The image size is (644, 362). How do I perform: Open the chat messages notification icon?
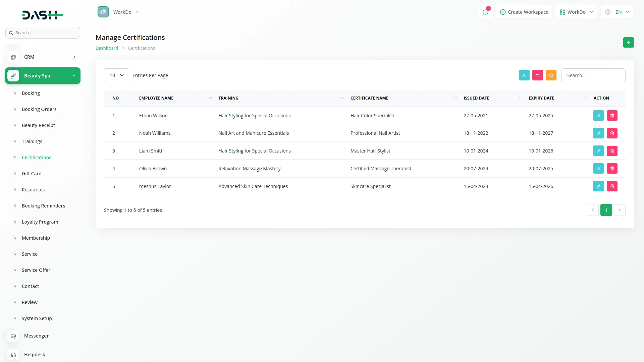click(485, 12)
